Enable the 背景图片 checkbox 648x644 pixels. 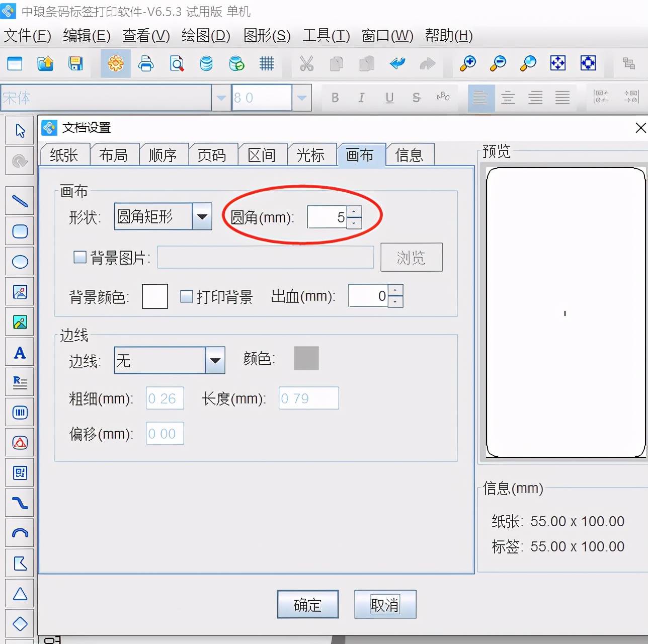point(80,258)
